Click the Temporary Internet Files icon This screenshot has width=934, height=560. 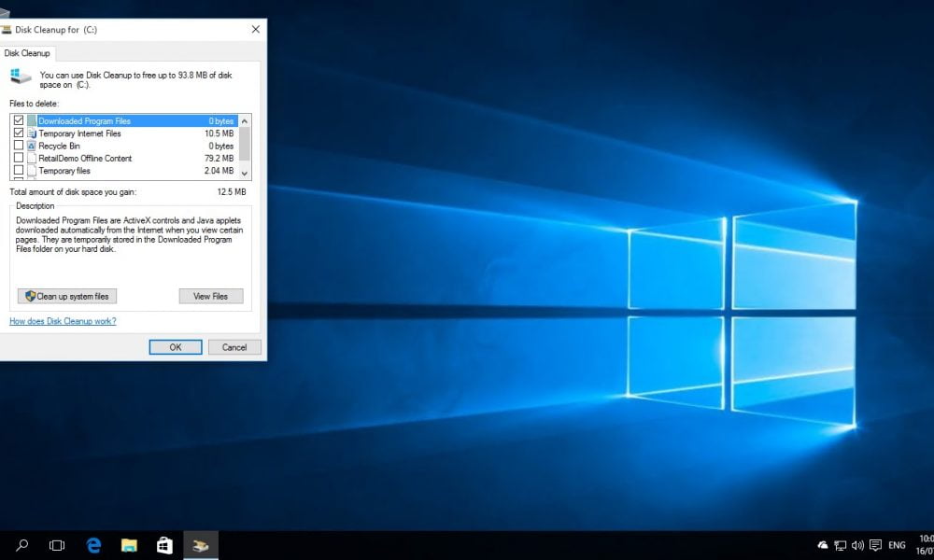[30, 133]
